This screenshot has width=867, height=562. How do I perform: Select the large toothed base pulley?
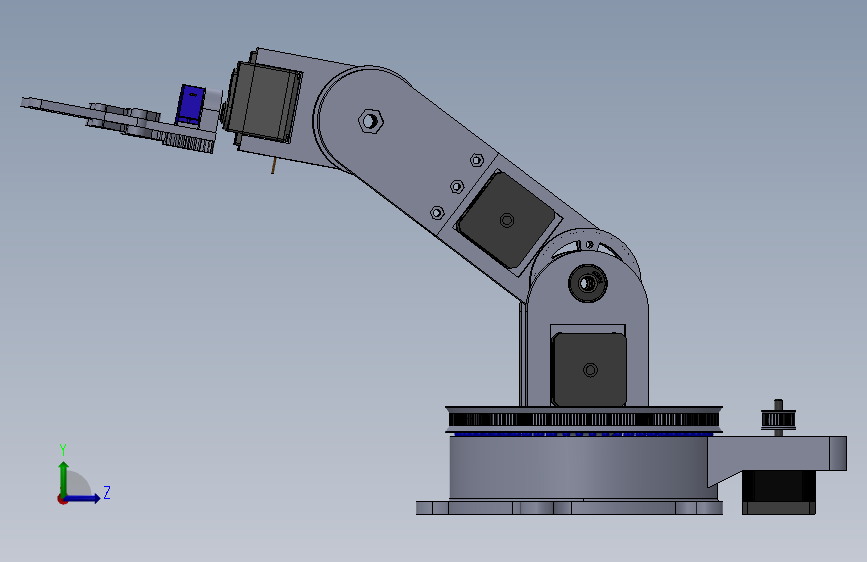click(584, 419)
